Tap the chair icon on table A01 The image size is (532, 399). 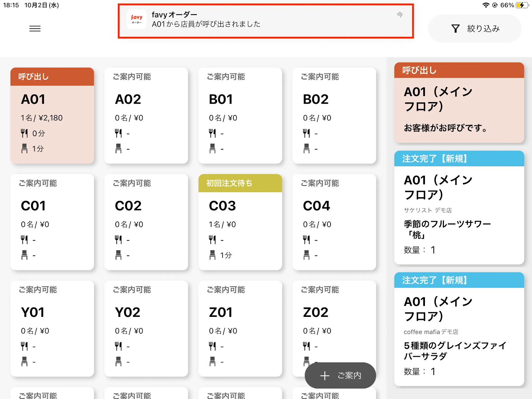[24, 149]
